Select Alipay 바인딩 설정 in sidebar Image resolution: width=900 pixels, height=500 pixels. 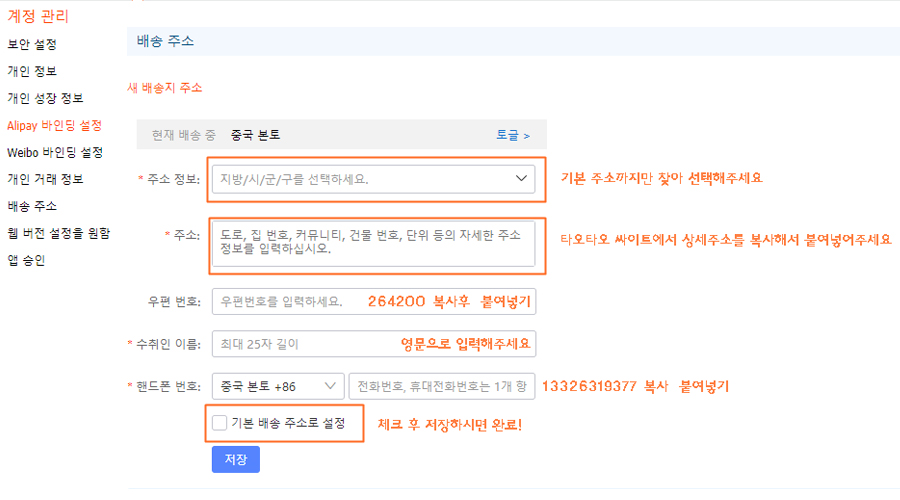pos(55,125)
